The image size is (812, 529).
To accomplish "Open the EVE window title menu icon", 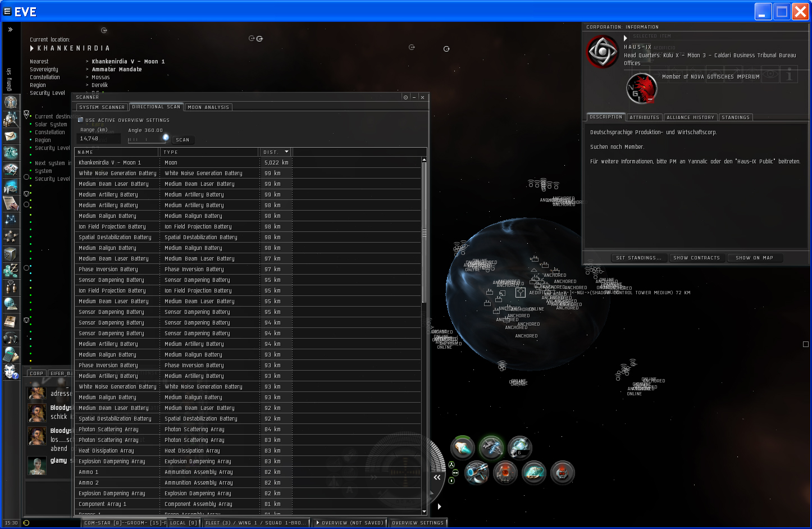I will 7,11.
